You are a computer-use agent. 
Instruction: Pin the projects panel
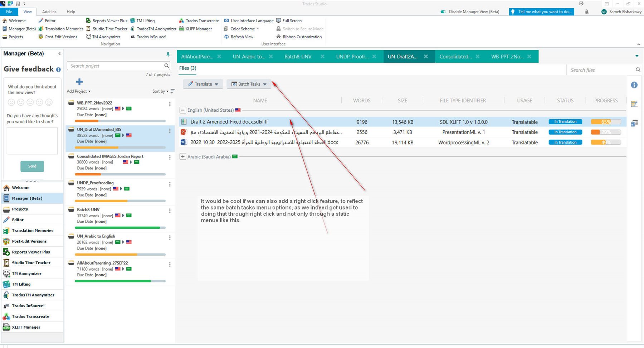coord(168,54)
